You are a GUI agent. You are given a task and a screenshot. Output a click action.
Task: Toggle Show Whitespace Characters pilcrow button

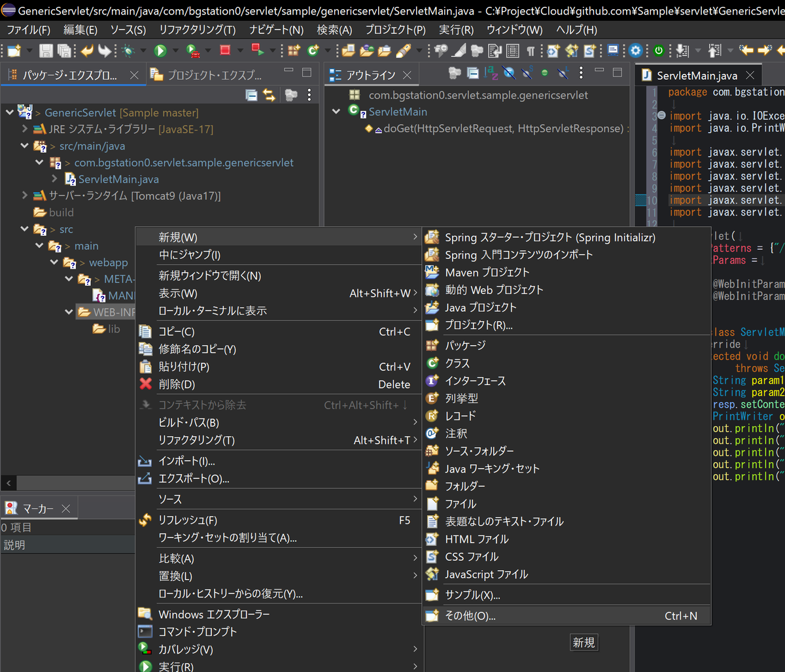pos(531,50)
